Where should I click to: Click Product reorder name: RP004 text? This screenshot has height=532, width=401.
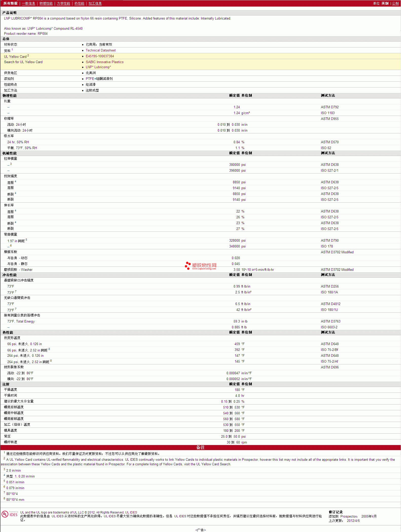click(26, 34)
